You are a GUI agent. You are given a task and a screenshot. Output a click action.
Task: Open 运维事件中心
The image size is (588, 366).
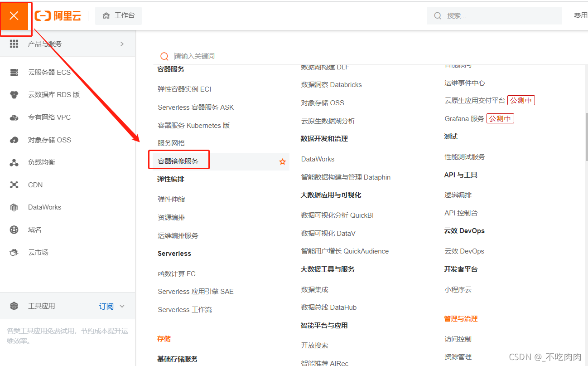pyautogui.click(x=465, y=83)
